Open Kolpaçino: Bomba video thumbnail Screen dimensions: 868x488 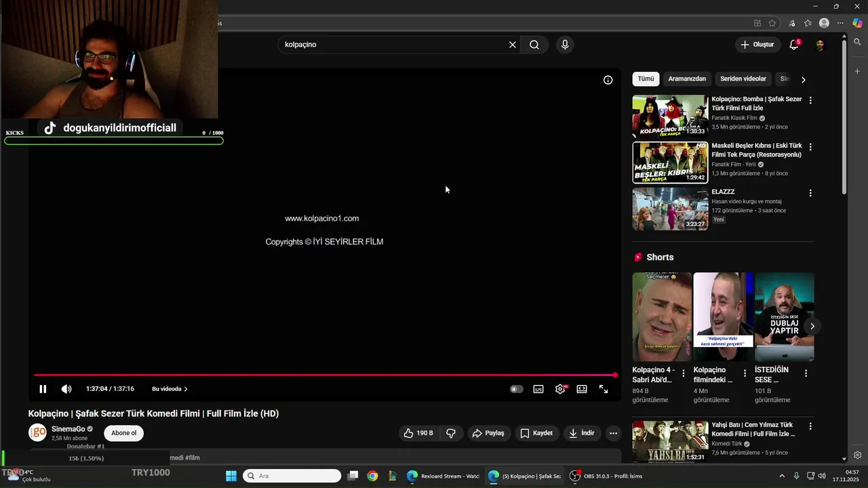coord(670,116)
